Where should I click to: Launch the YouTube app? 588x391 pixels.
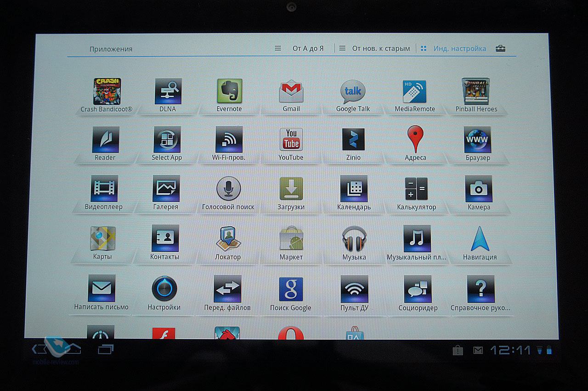click(291, 140)
